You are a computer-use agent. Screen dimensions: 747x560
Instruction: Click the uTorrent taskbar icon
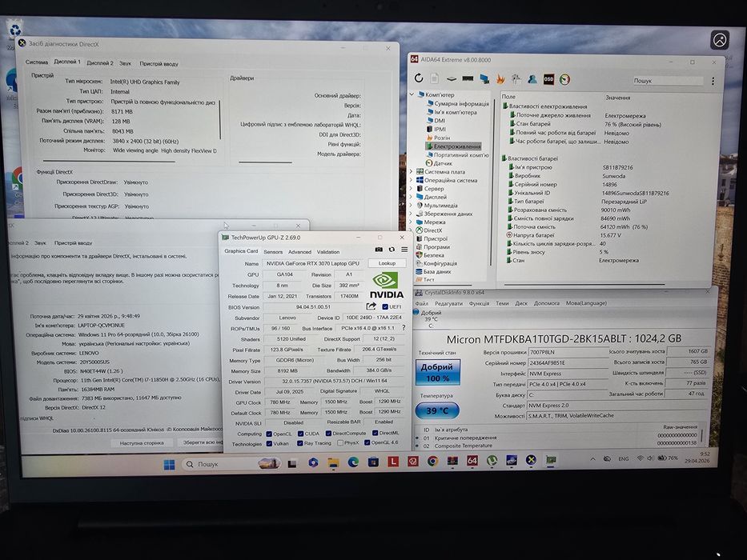click(x=492, y=460)
